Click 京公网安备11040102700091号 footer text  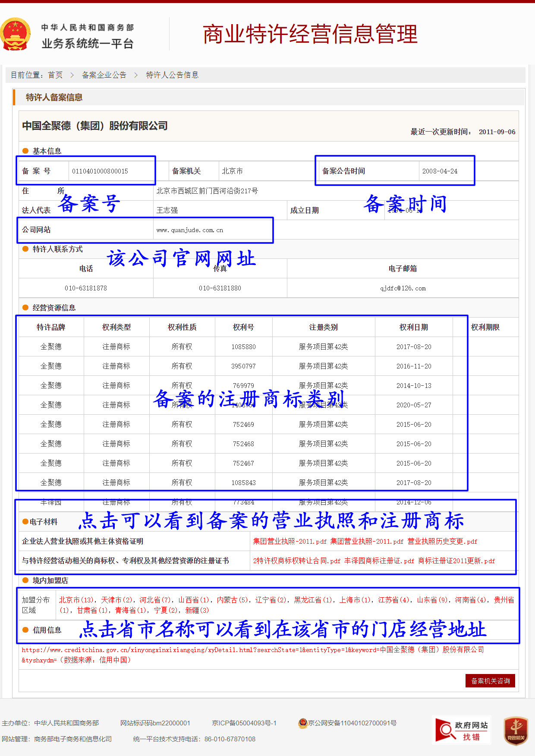click(x=352, y=723)
